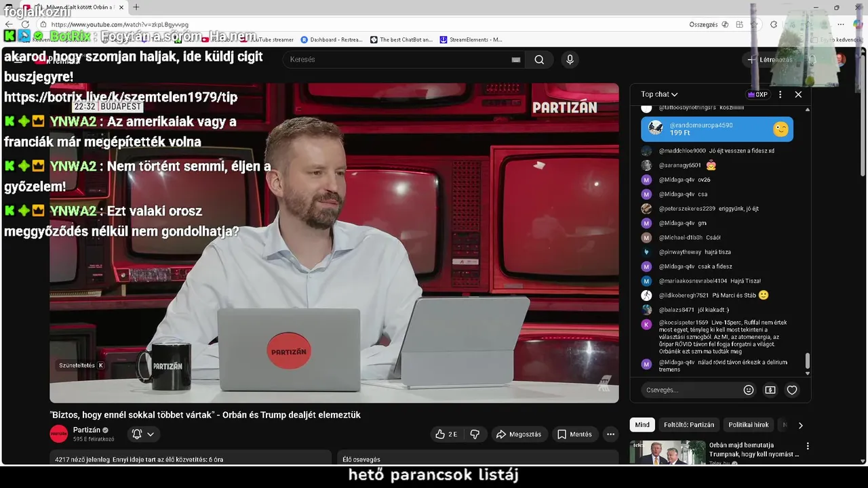Open the live chat three-dot options menu
This screenshot has width=868, height=488.
click(780, 94)
